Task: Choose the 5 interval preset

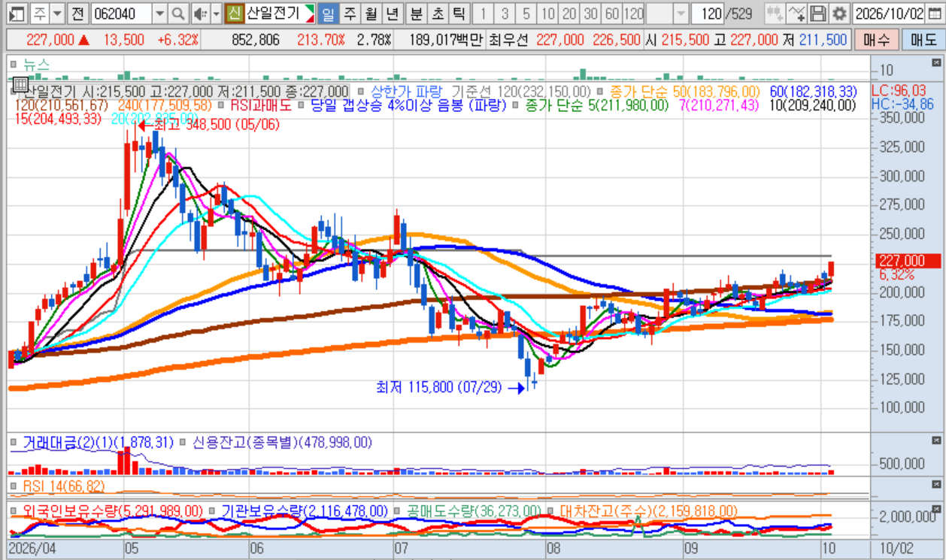Action: pos(526,14)
